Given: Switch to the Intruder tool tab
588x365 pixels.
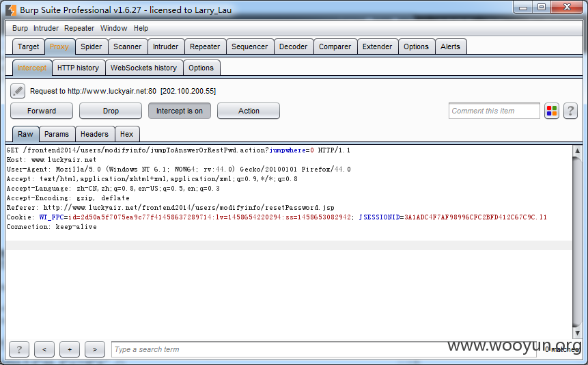Looking at the screenshot, I should 166,46.
